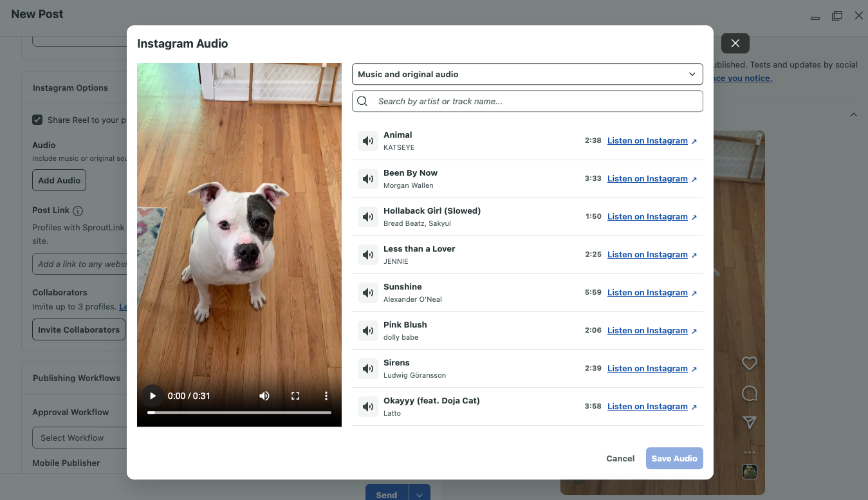
Task: Preview audio for Less than a Lover
Action: [368, 255]
